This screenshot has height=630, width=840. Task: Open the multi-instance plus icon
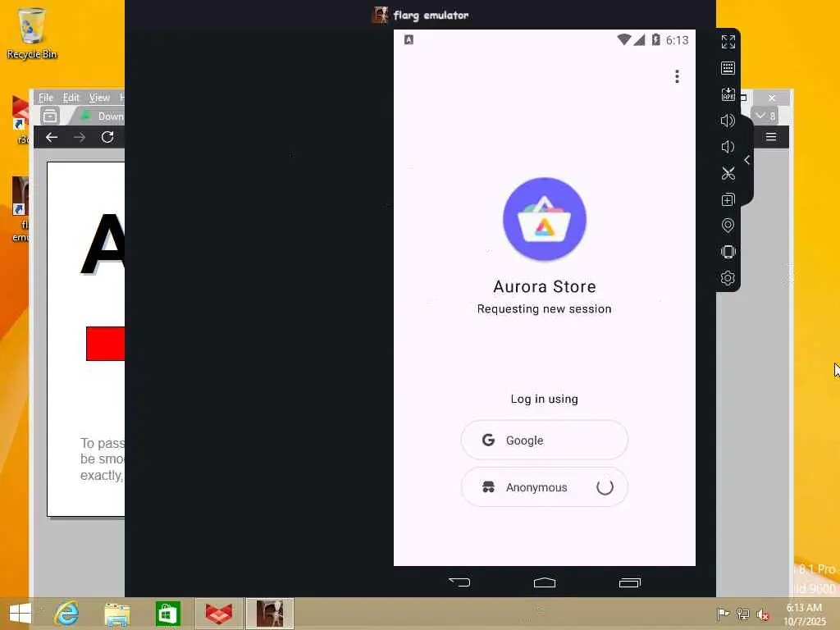[728, 200]
